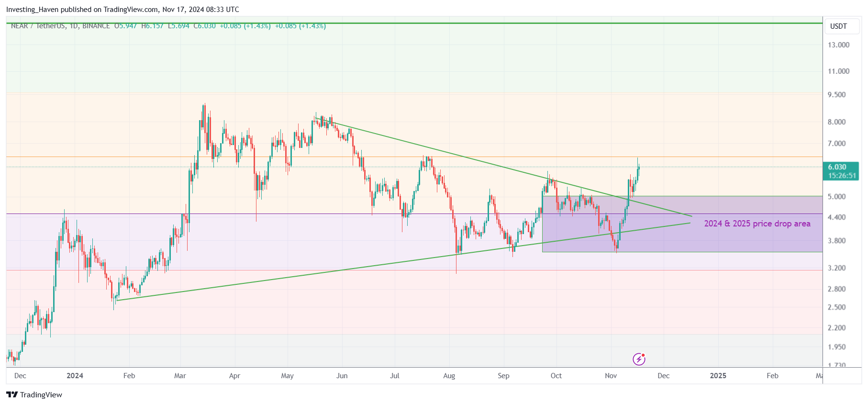Image resolution: width=868 pixels, height=405 pixels.
Task: Click the header text 'Investing_Haven published on TradingView.com'
Action: coord(82,10)
